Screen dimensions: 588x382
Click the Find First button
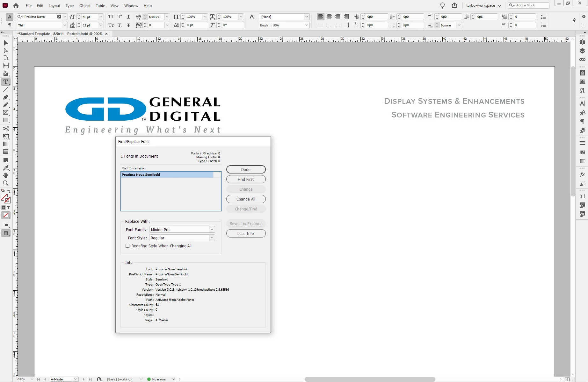[246, 179]
